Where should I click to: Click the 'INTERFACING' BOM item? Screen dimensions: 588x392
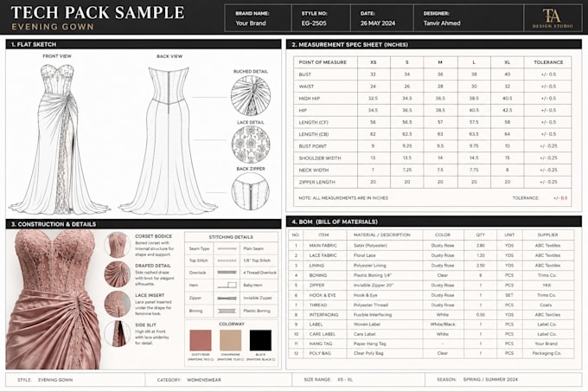[323, 315]
